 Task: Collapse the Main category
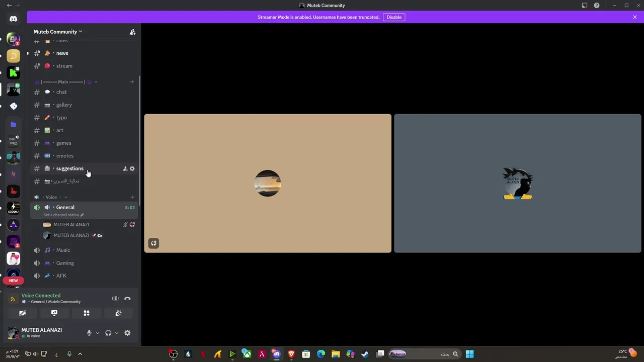[65, 82]
